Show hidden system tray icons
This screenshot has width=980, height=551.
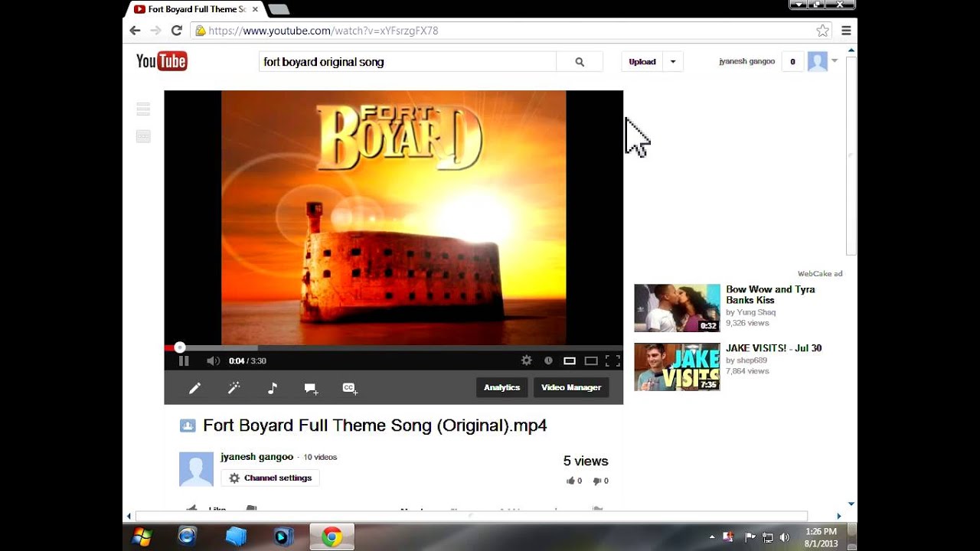[x=712, y=537]
